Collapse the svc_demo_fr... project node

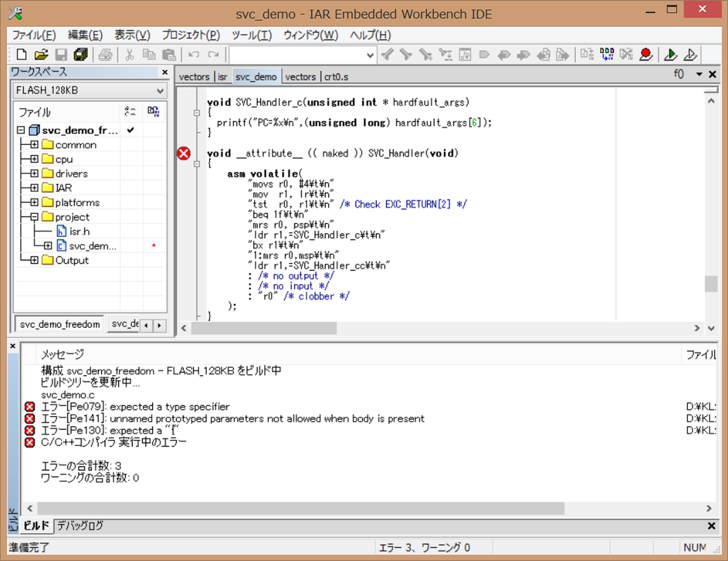pos(20,130)
